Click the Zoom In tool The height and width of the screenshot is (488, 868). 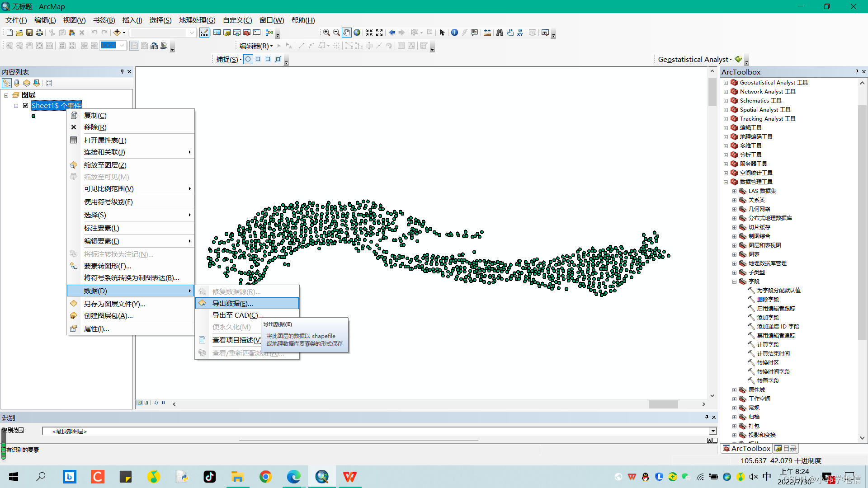coord(326,33)
